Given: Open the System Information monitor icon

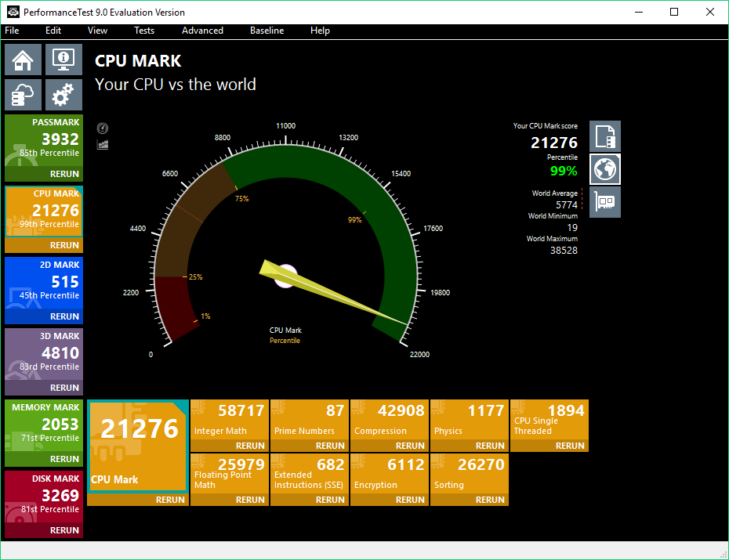Looking at the screenshot, I should 63,60.
